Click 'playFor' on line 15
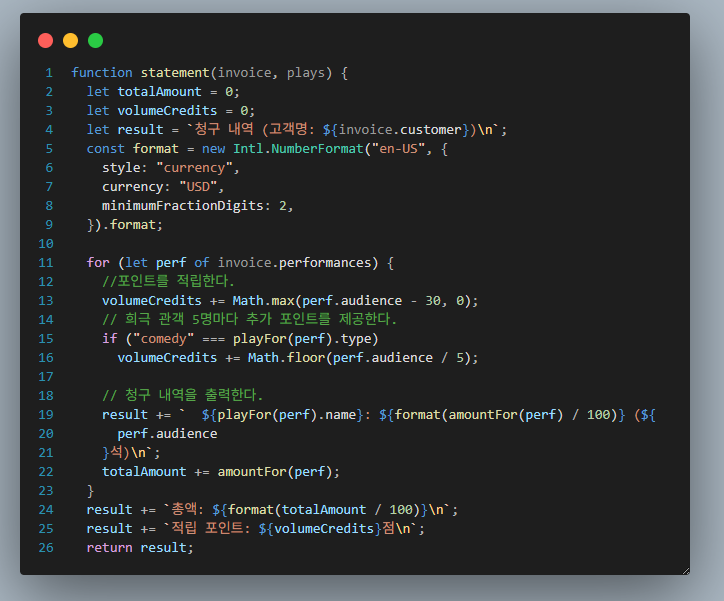 pos(259,338)
